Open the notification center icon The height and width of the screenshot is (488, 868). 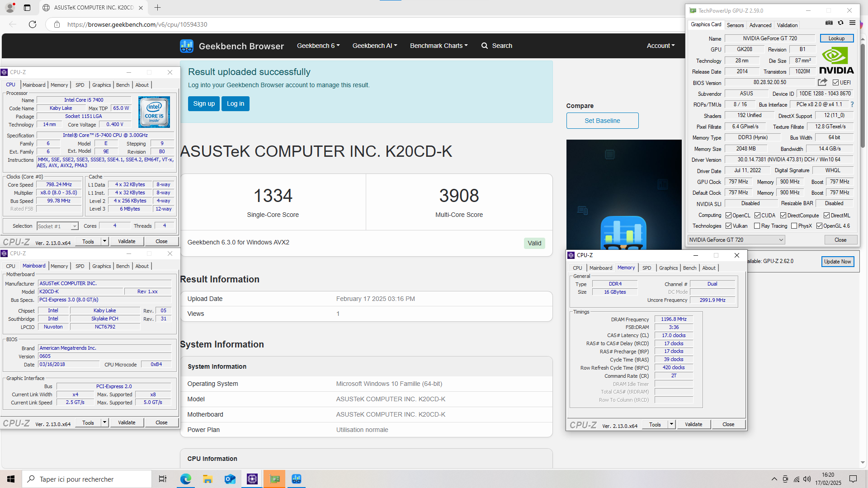click(853, 479)
